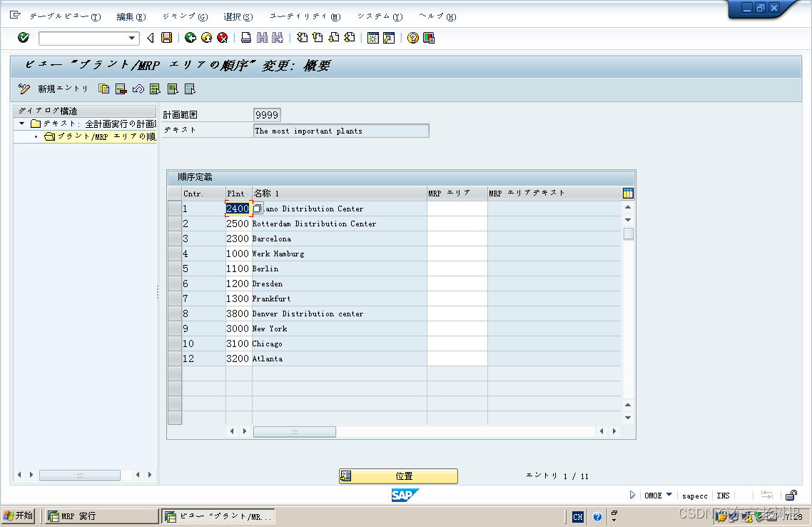Click the Back arrow toolbar icon
This screenshot has width=812, height=527.
pyautogui.click(x=149, y=39)
